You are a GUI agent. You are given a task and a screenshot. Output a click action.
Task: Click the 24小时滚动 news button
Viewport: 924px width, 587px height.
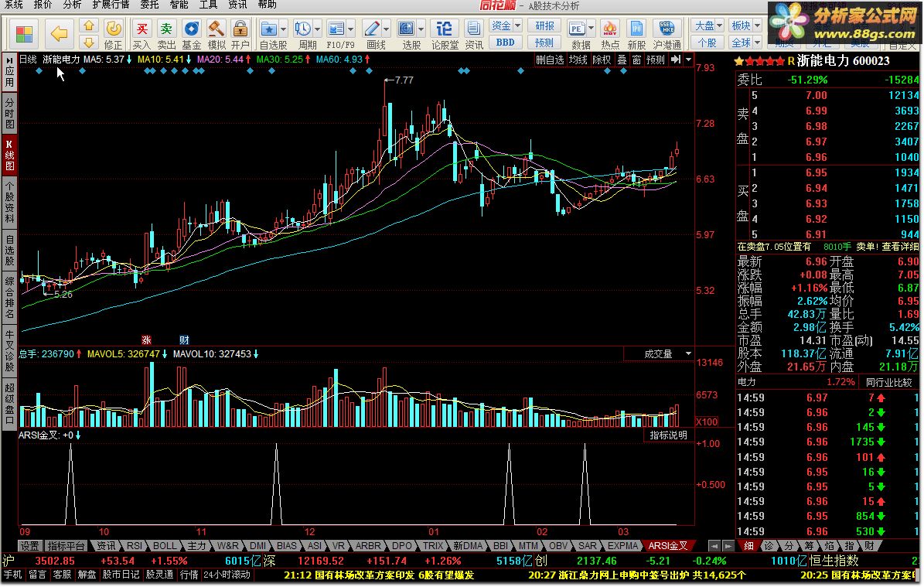coord(227,575)
